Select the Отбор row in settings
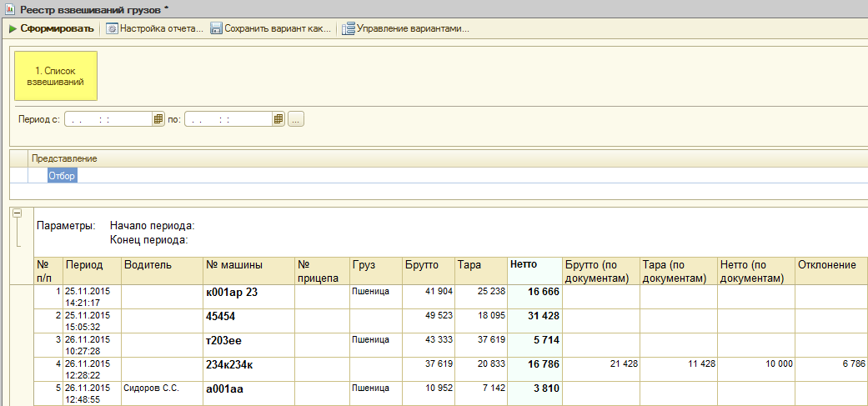The width and height of the screenshot is (868, 406). click(x=63, y=176)
